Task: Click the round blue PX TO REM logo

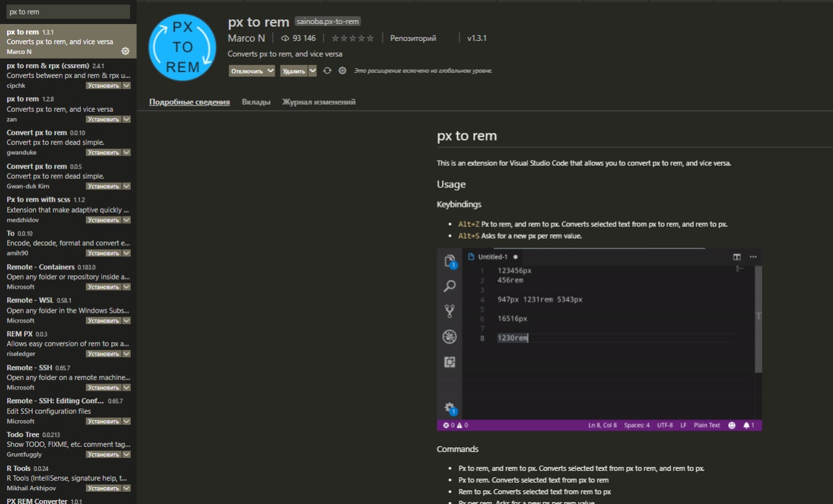Action: [182, 47]
